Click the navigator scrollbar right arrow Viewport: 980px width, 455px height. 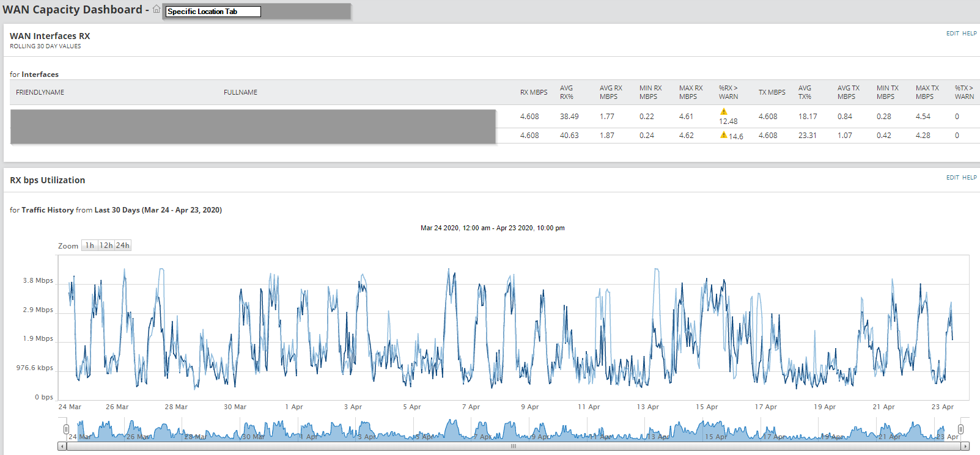coord(965,446)
